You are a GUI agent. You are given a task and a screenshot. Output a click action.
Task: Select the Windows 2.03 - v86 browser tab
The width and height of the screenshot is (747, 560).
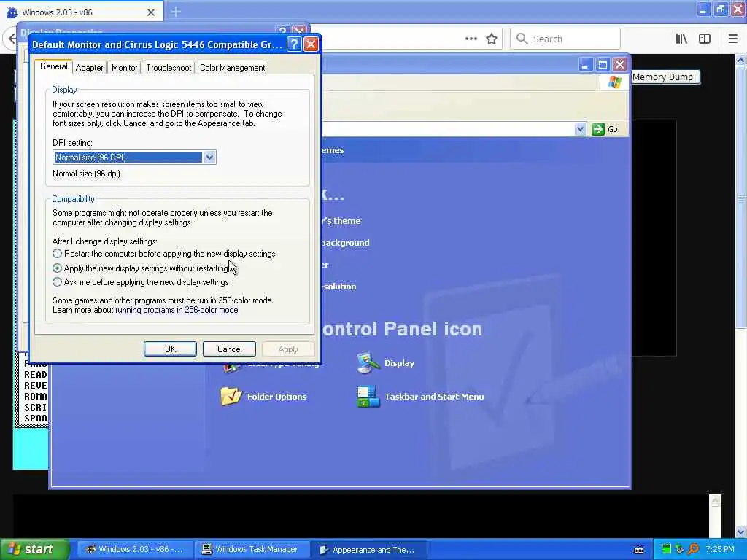pos(82,12)
